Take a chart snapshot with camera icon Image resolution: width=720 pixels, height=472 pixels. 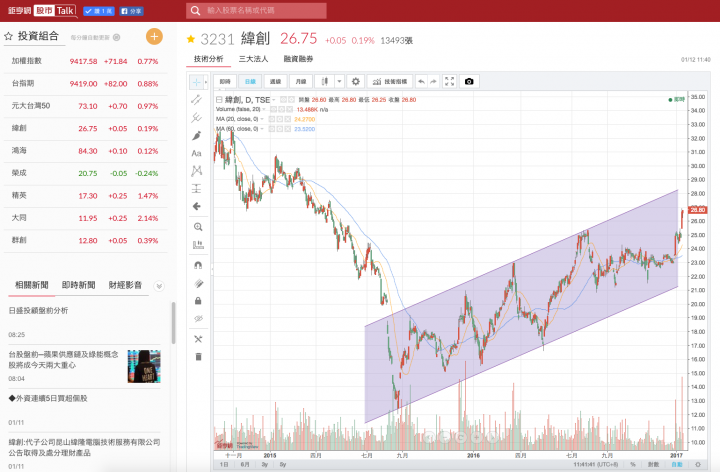[469, 82]
